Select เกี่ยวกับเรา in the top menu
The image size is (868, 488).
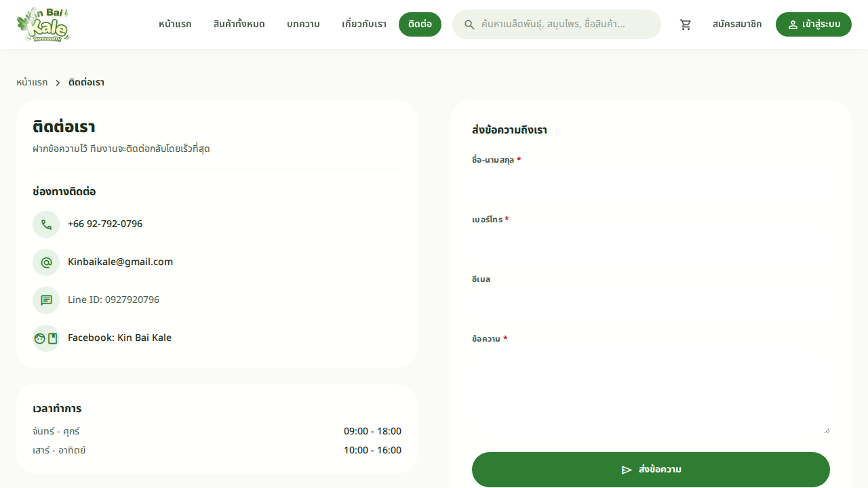click(364, 24)
